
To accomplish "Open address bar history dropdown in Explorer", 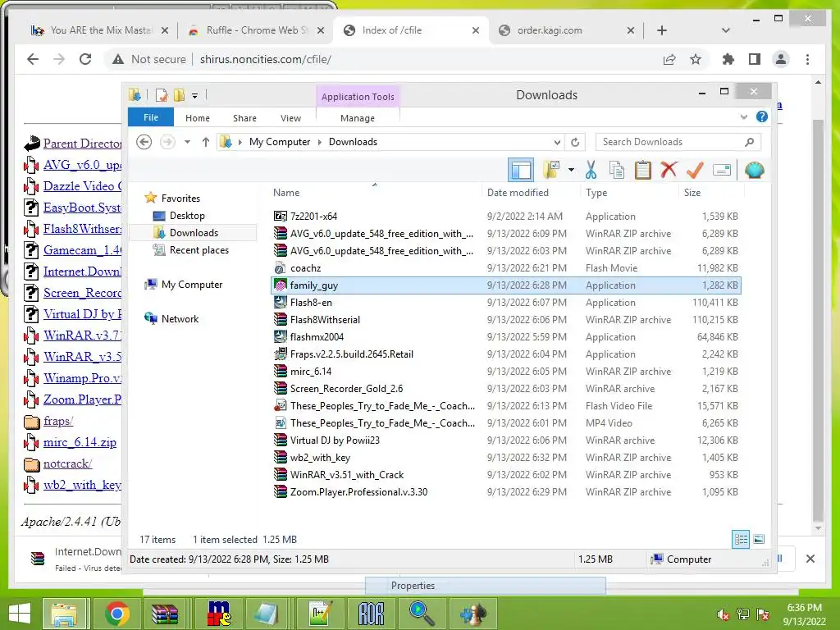I will click(x=557, y=143).
